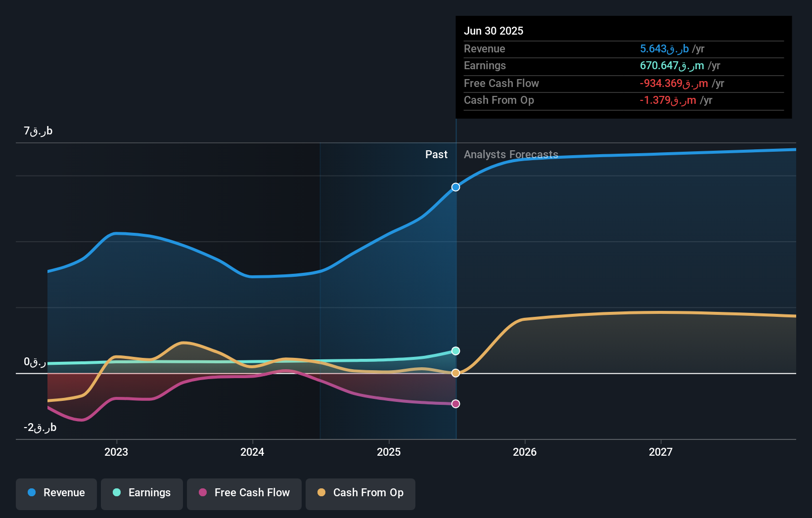This screenshot has height=518, width=812.
Task: Toggle the Revenue series in the legend
Action: [x=56, y=493]
